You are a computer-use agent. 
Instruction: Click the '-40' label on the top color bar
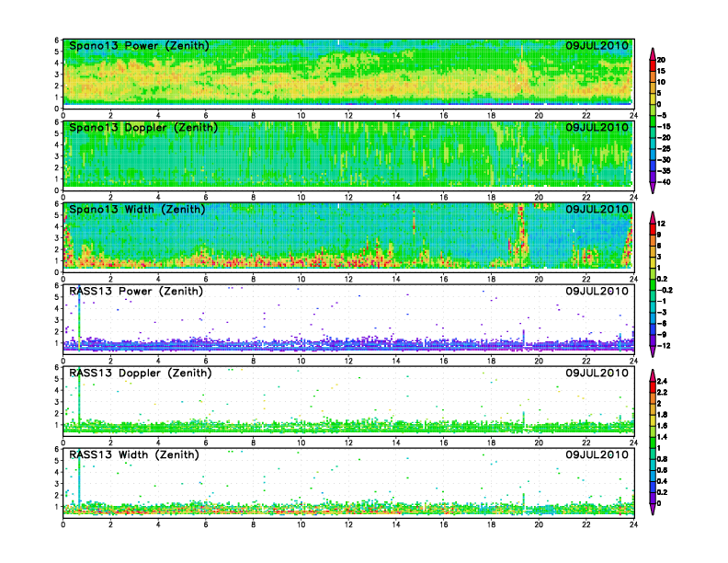click(664, 182)
